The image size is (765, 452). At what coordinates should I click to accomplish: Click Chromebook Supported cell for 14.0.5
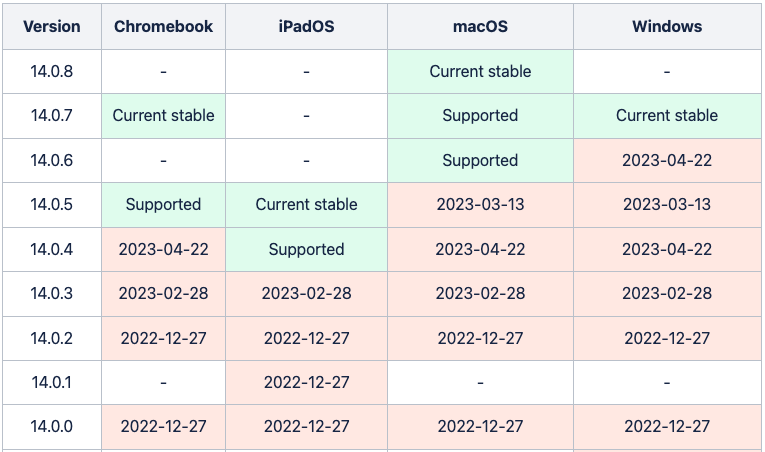(163, 205)
